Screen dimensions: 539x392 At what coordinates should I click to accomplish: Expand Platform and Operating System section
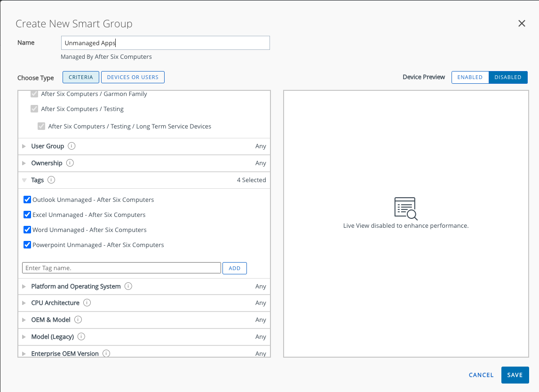(24, 287)
